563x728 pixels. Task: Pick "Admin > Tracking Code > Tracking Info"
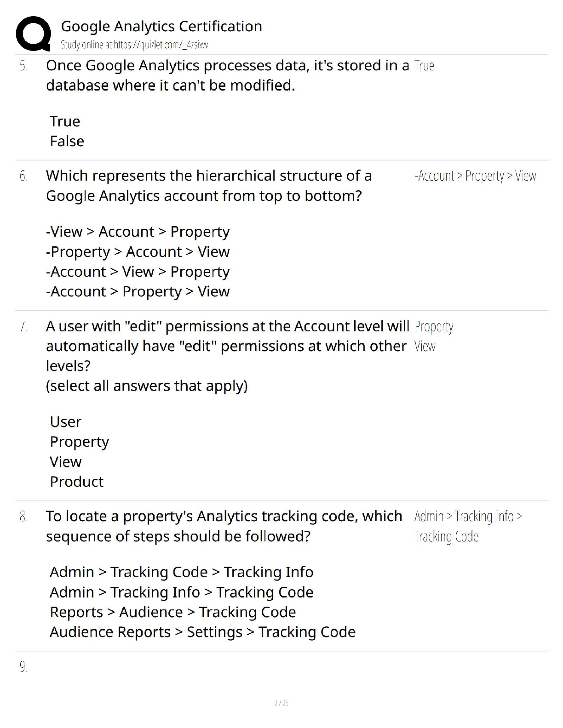coord(181,572)
